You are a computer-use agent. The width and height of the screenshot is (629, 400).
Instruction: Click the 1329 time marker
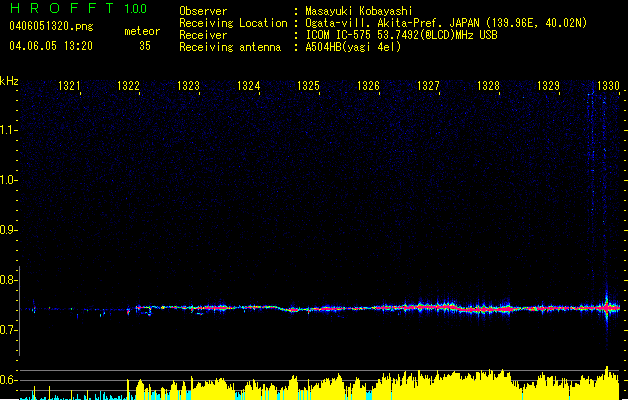coord(548,86)
